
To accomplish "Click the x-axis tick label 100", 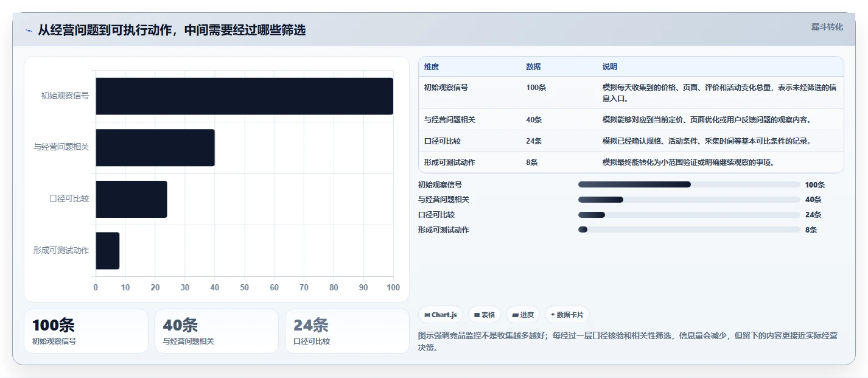I will point(393,287).
